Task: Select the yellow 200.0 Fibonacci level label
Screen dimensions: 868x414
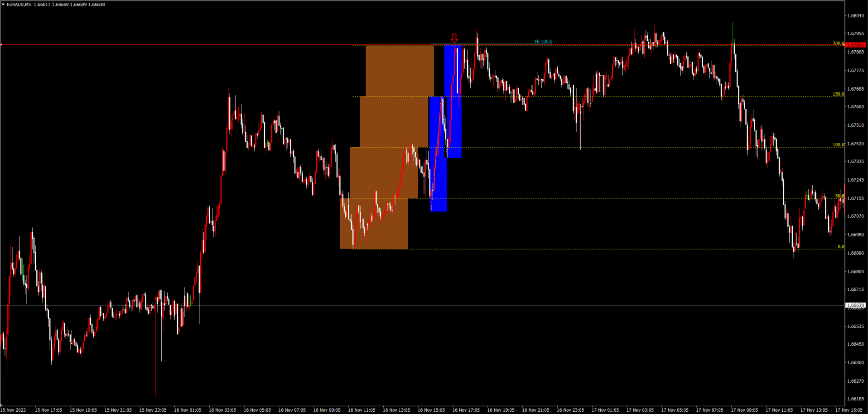Action: coord(838,43)
